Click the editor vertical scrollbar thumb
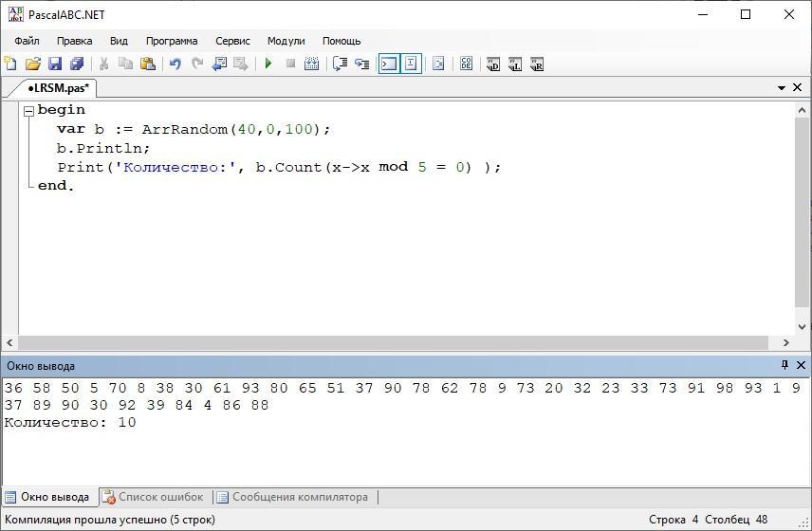The height and width of the screenshot is (531, 812). (x=802, y=211)
